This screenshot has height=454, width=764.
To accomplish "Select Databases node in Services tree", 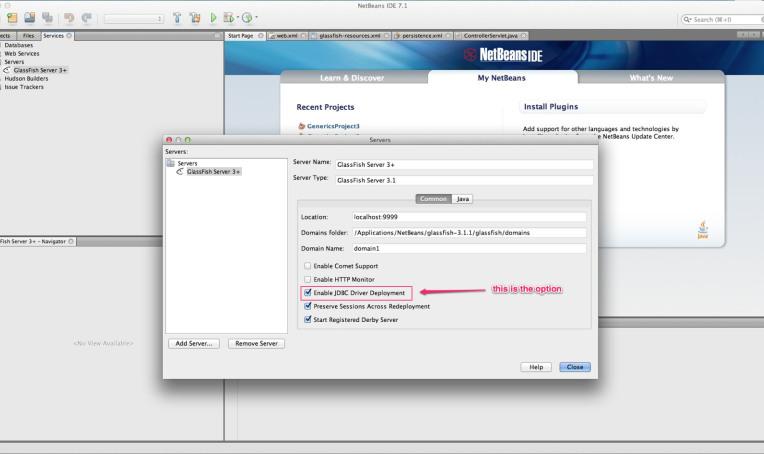I will [19, 45].
